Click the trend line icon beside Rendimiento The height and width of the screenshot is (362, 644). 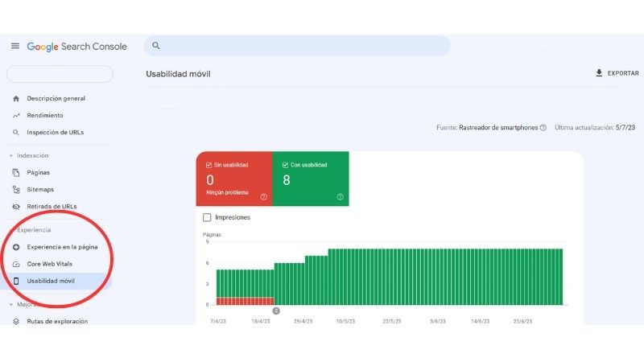pyautogui.click(x=16, y=116)
